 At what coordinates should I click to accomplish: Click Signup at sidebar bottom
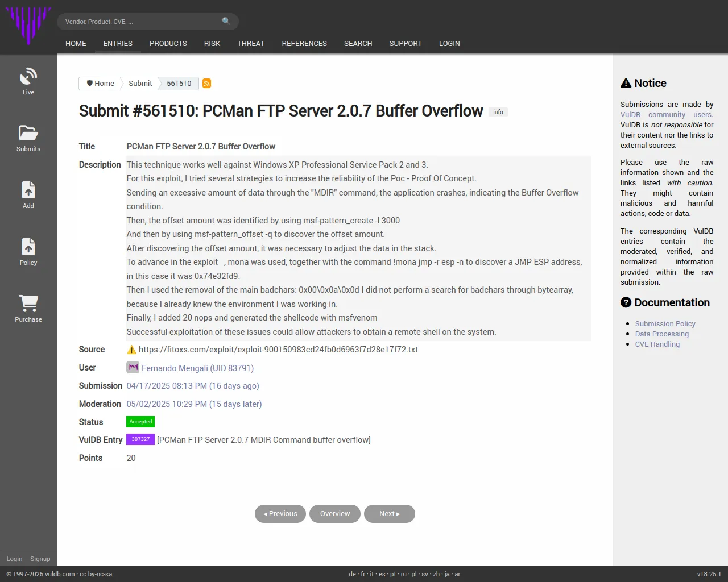pyautogui.click(x=40, y=559)
